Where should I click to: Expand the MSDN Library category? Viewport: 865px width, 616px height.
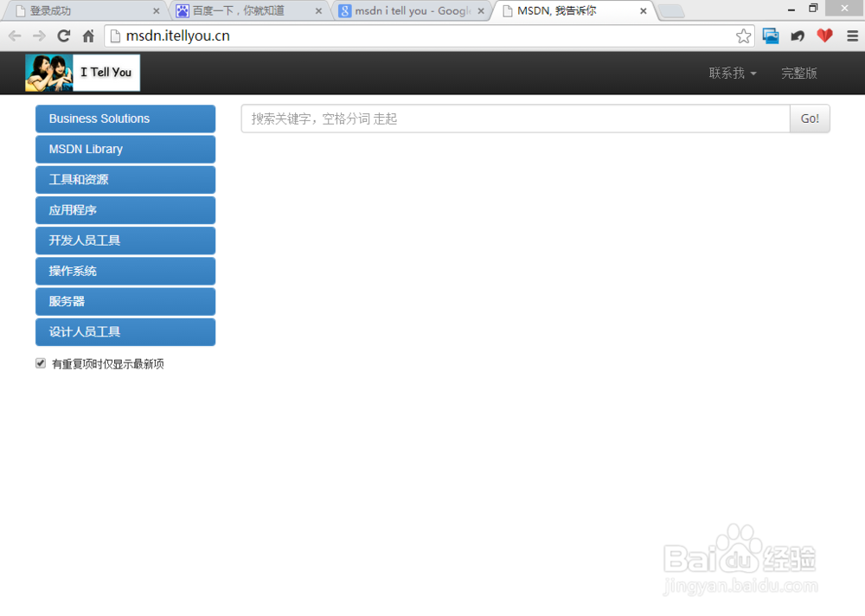tap(125, 149)
